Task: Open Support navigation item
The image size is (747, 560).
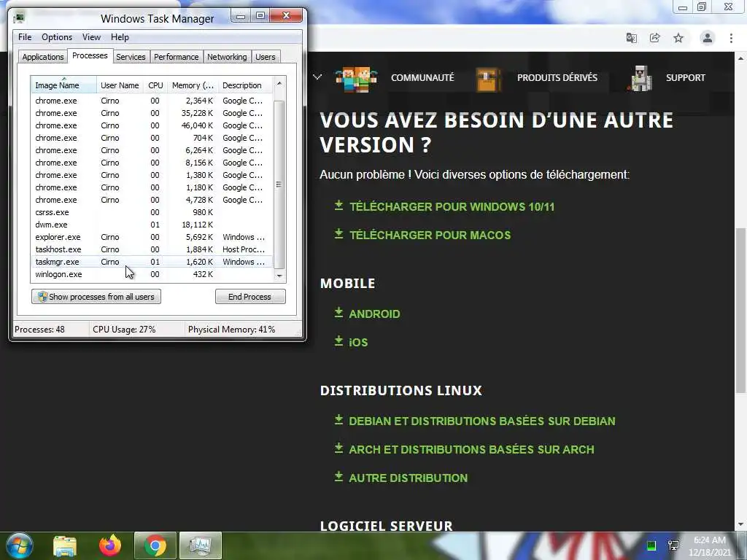Action: (686, 77)
